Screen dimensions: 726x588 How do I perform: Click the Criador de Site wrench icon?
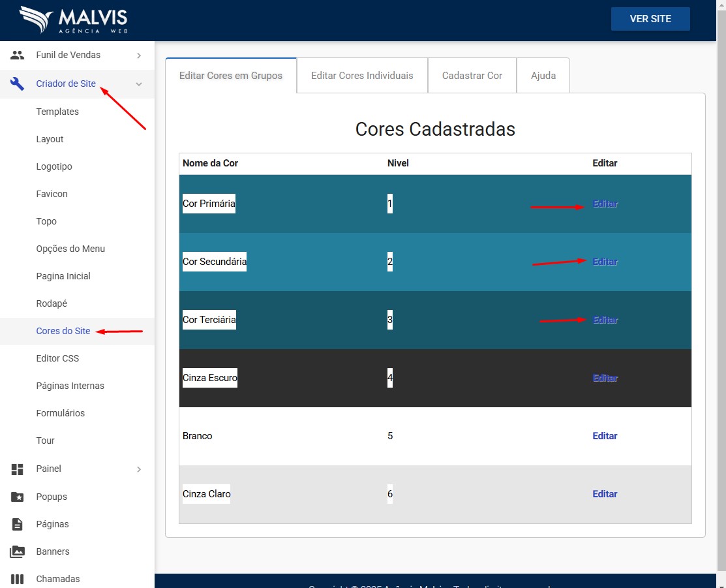click(17, 84)
